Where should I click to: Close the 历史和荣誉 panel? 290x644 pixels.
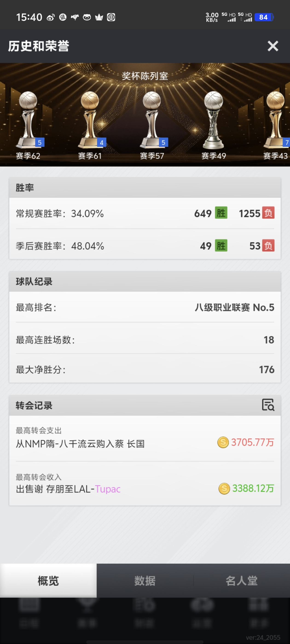[273, 46]
